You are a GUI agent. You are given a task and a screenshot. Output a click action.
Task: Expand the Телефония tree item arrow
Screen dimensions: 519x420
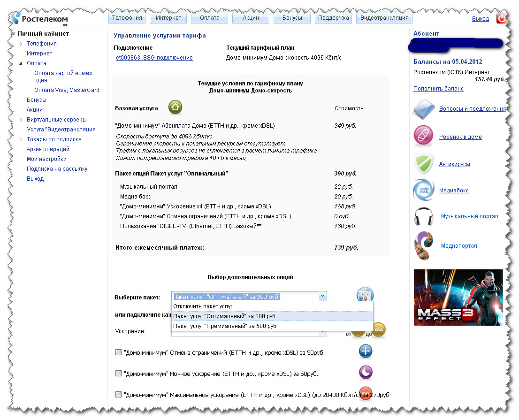[21, 44]
